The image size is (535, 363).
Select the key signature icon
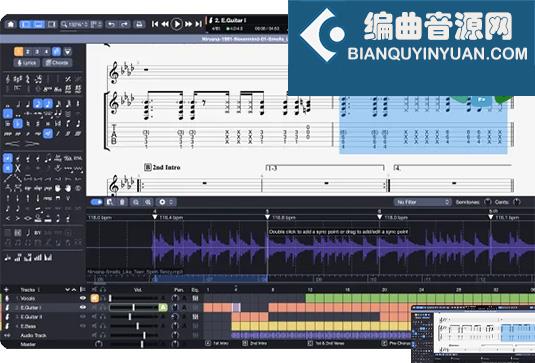click(17, 79)
